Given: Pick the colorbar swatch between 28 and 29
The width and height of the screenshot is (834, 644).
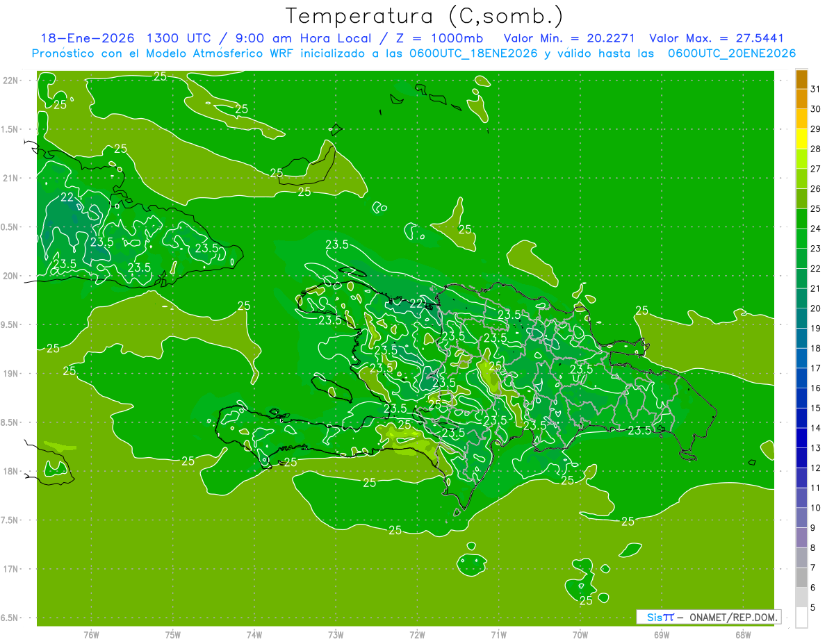Looking at the screenshot, I should 801,139.
